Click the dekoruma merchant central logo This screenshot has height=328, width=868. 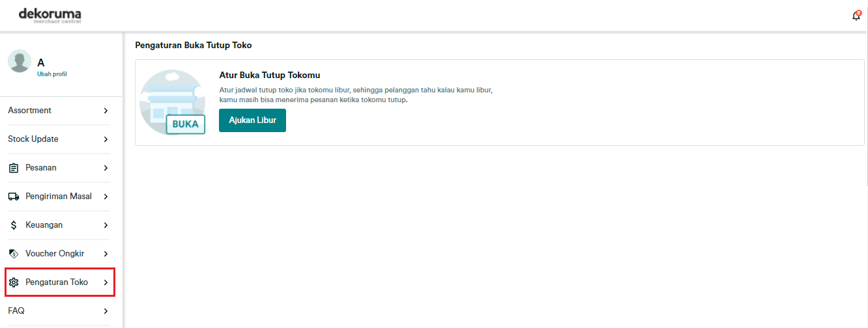tap(50, 14)
